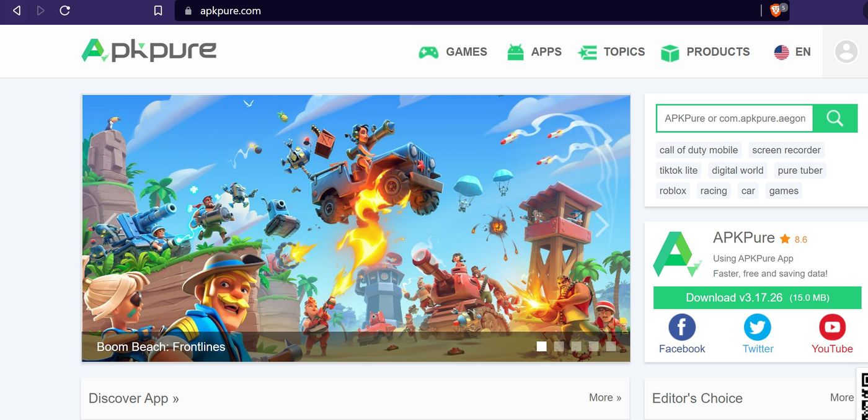Click the browser back arrow
This screenshot has height=420, width=868.
(17, 11)
